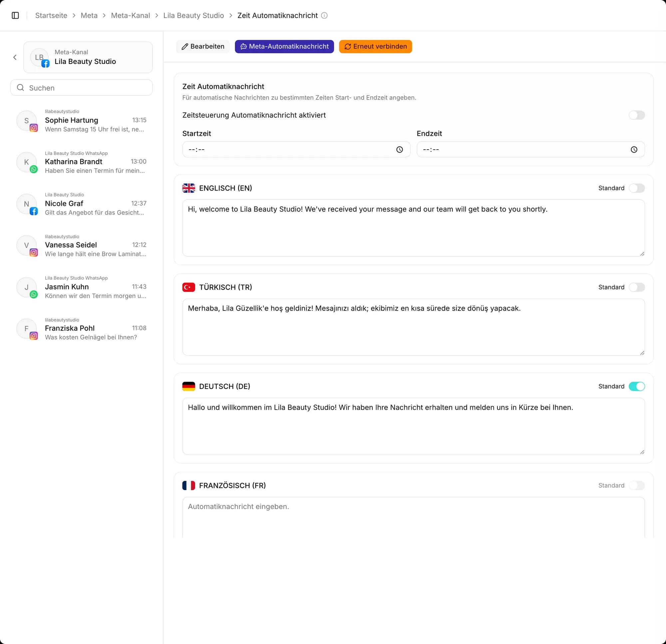Click the info icon beside Zeit Automatiknachricht
Image resolution: width=666 pixels, height=644 pixels.
point(324,15)
